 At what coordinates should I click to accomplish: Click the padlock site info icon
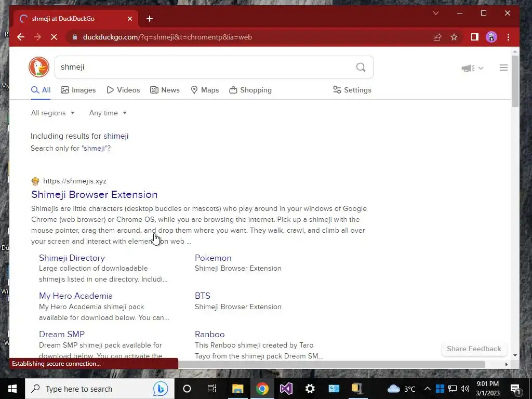[75, 37]
